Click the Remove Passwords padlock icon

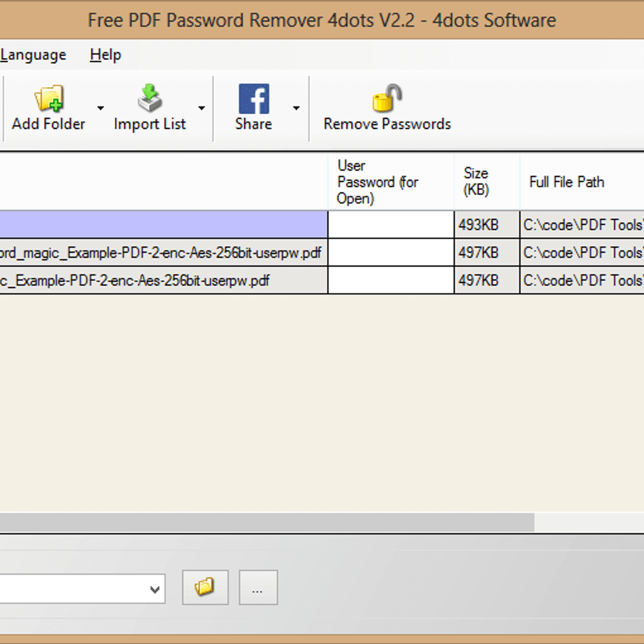(x=387, y=99)
